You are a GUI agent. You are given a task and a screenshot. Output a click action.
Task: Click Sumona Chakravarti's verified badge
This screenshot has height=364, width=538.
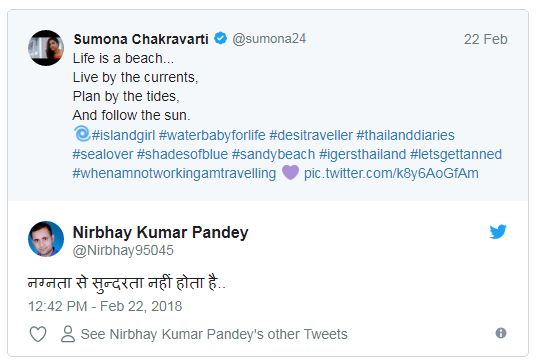[x=221, y=38]
